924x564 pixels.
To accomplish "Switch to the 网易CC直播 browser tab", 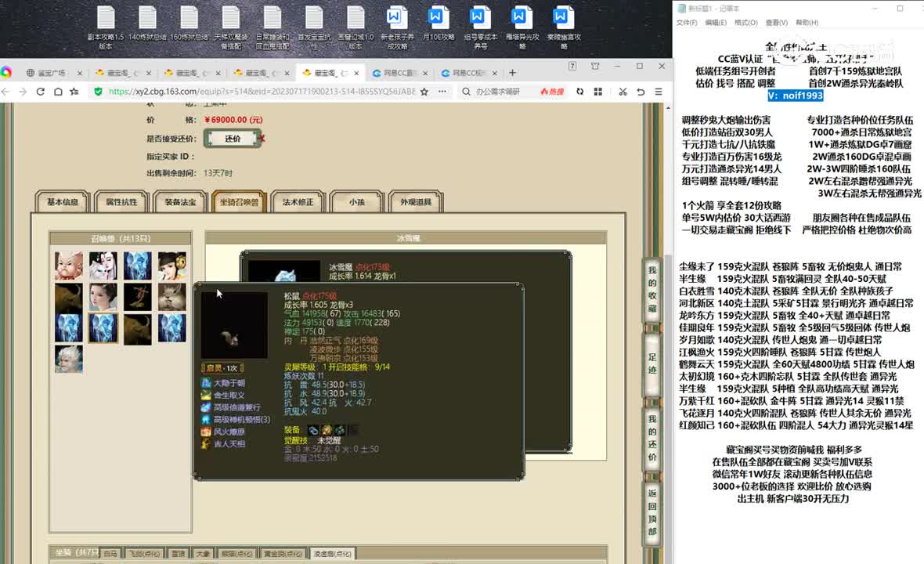I will click(401, 73).
